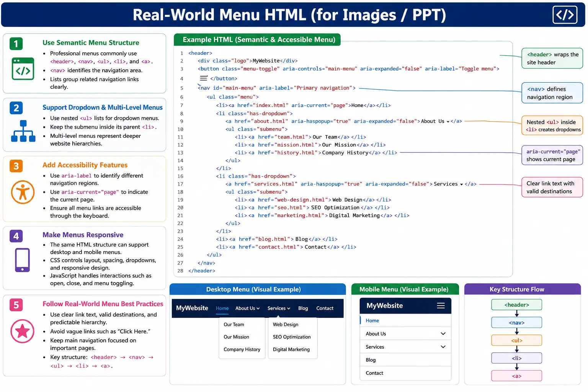Choose SEO Optimization submenu entry
This screenshot has width=588, height=392.
(x=292, y=337)
